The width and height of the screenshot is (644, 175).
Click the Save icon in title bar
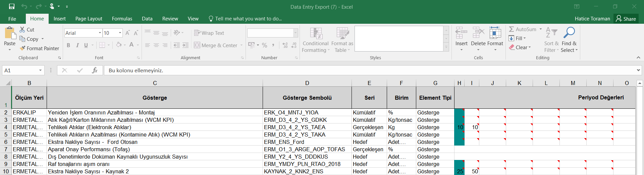coord(12,6)
